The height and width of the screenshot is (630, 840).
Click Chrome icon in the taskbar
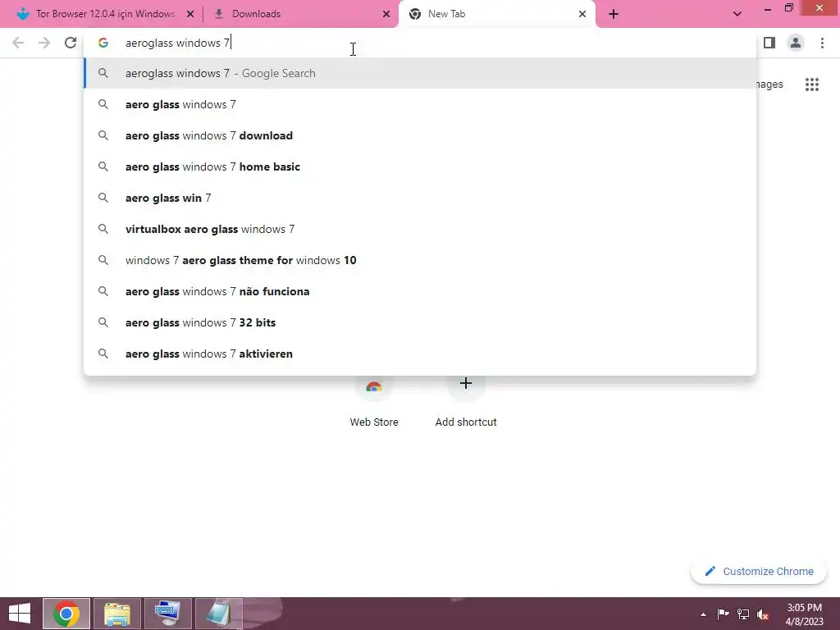click(x=66, y=614)
